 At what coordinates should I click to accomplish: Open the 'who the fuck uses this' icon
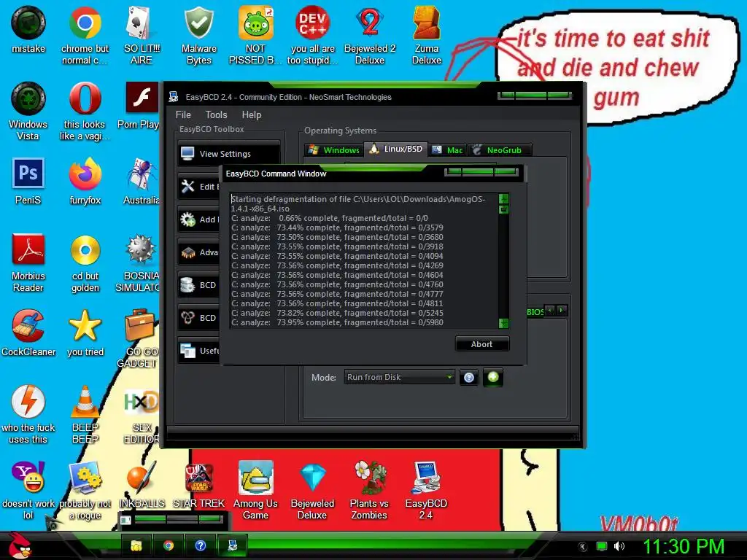pyautogui.click(x=28, y=414)
